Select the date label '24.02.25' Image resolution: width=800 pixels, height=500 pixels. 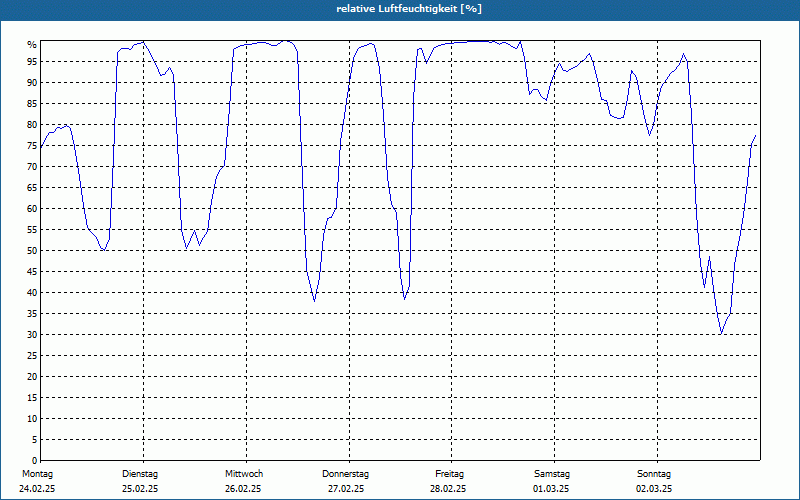click(x=37, y=489)
